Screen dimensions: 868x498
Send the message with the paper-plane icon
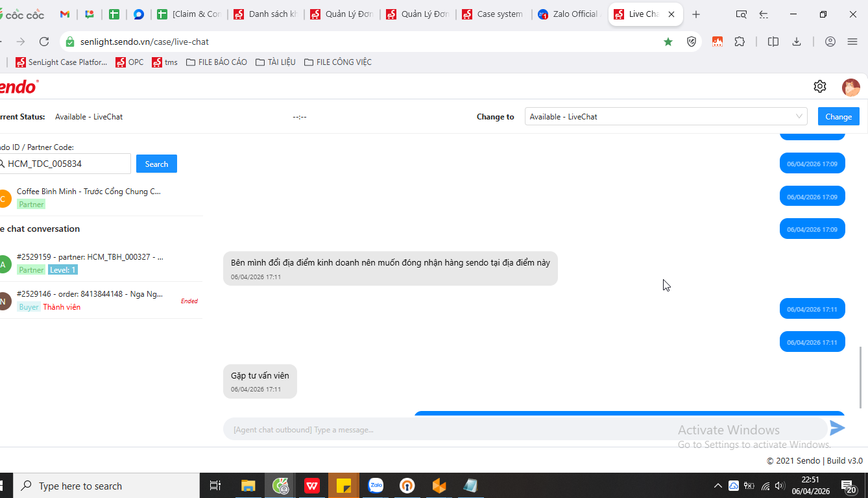pyautogui.click(x=838, y=428)
